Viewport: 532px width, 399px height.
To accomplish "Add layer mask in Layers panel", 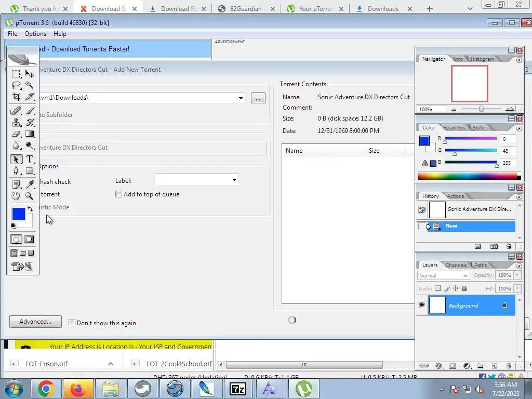I will (x=453, y=366).
